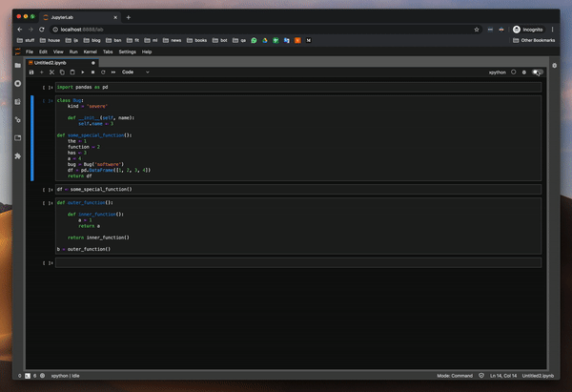Image resolution: width=572 pixels, height=392 pixels.
Task: Reload the browser page
Action: pos(42,30)
